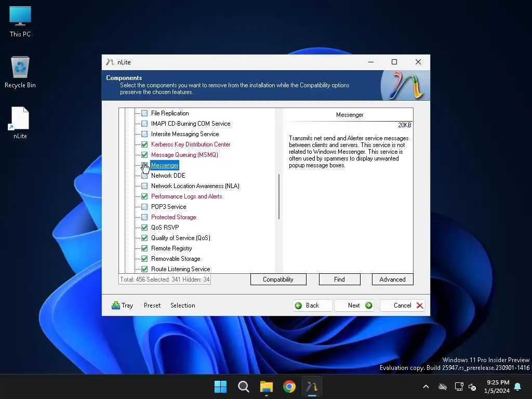
Task: Uncheck Route Listening Service checkbox
Action: (144, 269)
